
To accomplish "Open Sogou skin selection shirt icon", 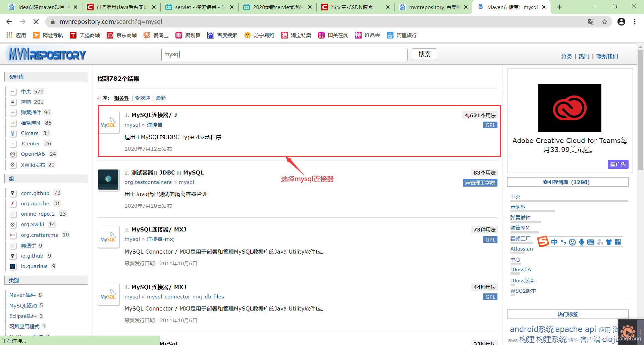I will point(608,242).
